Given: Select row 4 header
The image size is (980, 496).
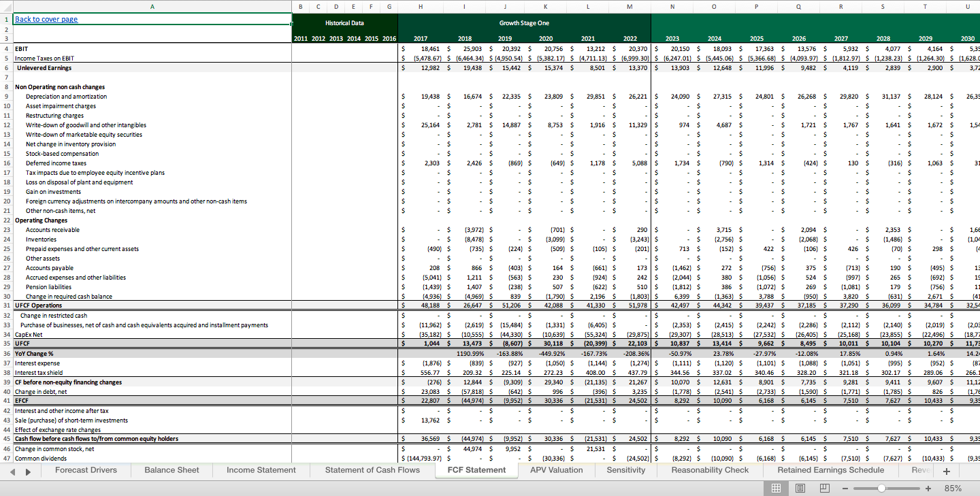Looking at the screenshot, I should 6,49.
